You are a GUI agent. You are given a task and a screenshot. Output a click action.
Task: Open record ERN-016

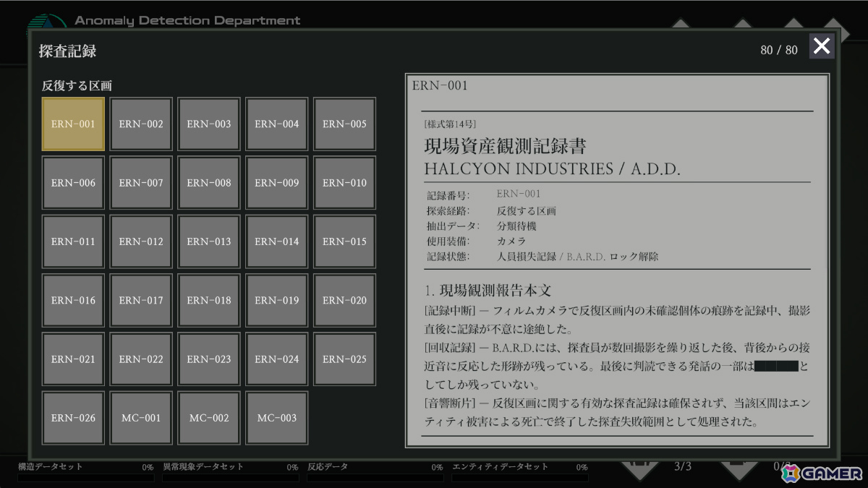tap(73, 300)
